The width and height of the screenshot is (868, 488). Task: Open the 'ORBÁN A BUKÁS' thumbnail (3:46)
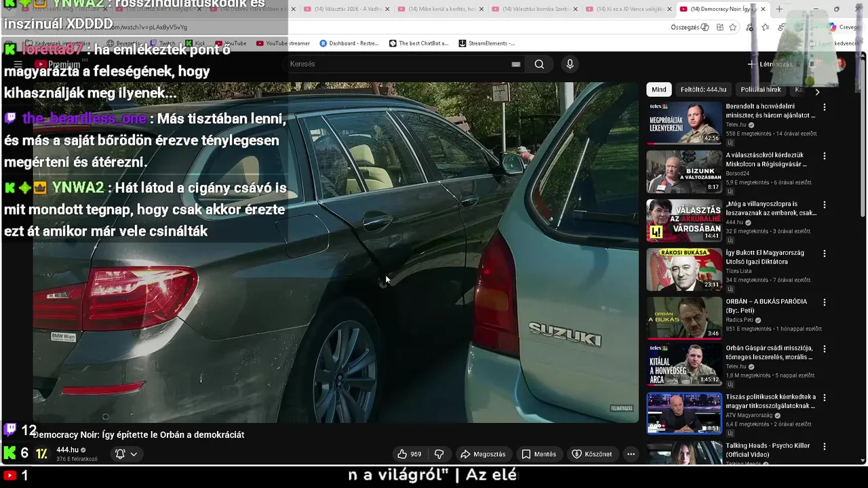[x=684, y=319]
